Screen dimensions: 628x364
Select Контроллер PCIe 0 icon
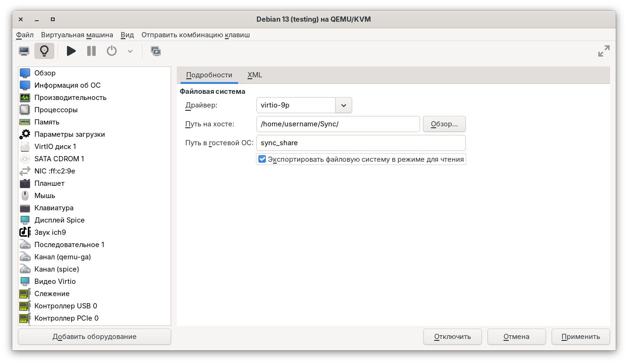pos(25,318)
